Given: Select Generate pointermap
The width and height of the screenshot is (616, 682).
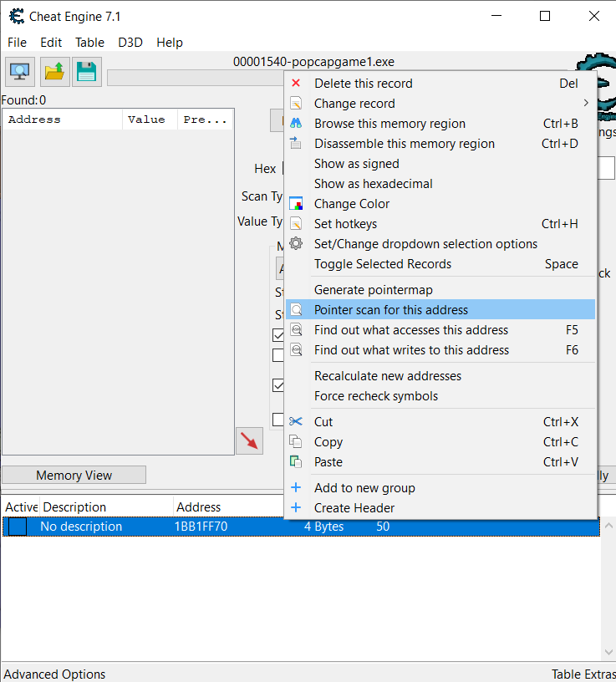Looking at the screenshot, I should [440, 290].
